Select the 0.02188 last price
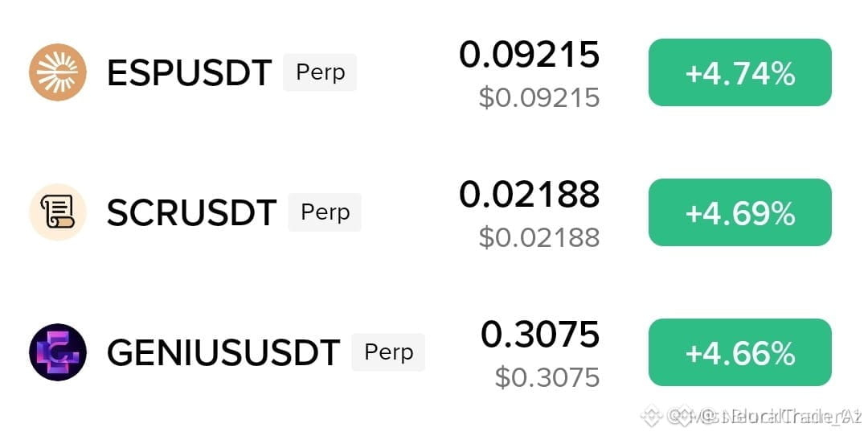This screenshot has width=868, height=436. [529, 195]
